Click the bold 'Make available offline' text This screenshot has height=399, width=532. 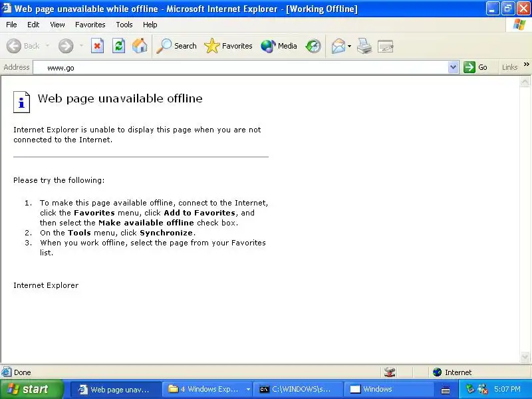click(146, 223)
